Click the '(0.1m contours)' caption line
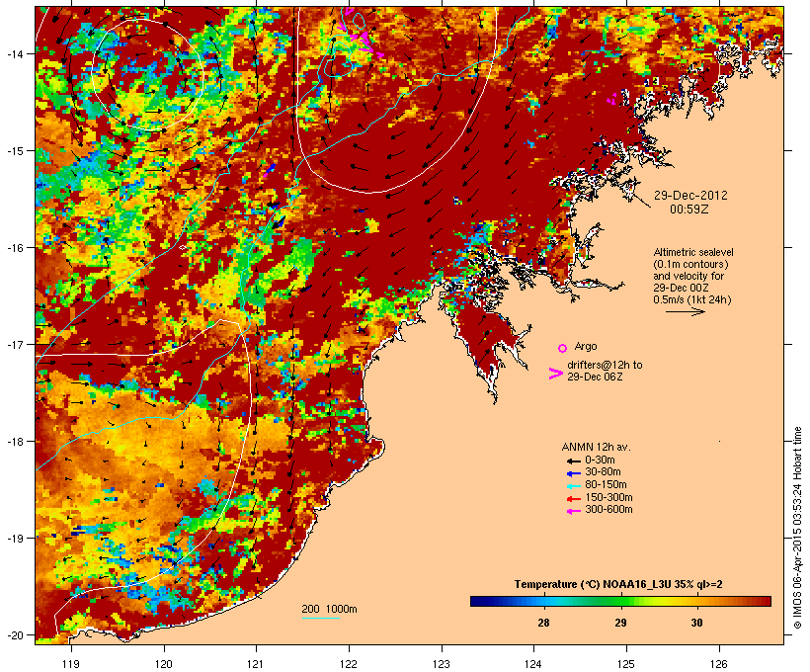This screenshot has width=810, height=672. pos(691,264)
